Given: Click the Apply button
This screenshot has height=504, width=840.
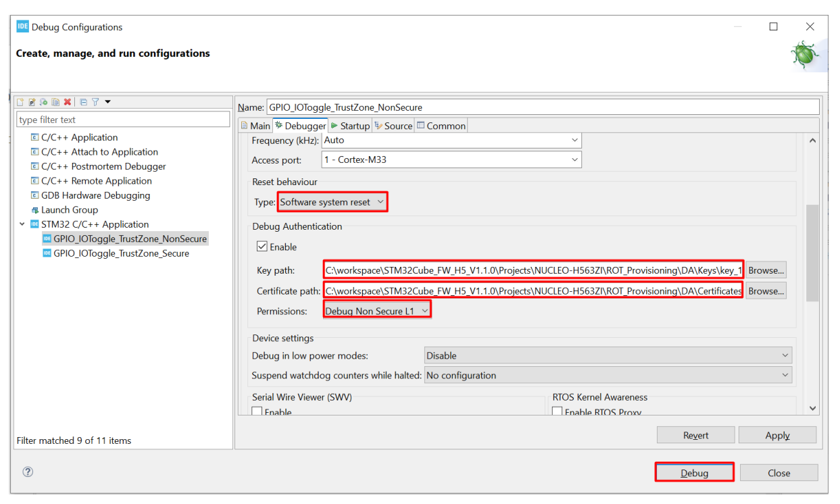Looking at the screenshot, I should point(777,435).
